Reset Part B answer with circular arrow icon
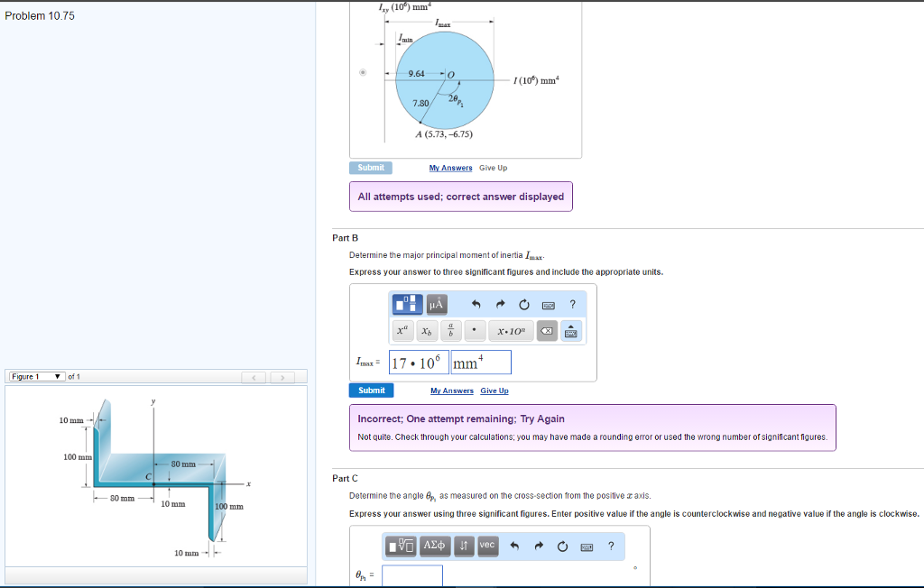 (x=523, y=304)
